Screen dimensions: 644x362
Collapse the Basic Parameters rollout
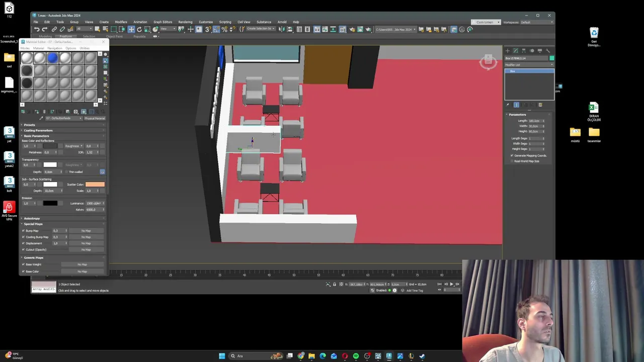coord(63,136)
